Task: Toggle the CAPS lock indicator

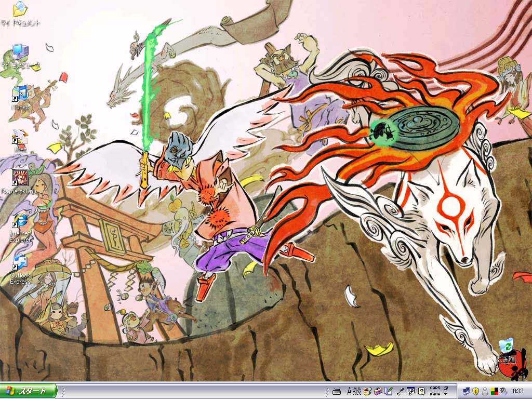Action: point(435,388)
